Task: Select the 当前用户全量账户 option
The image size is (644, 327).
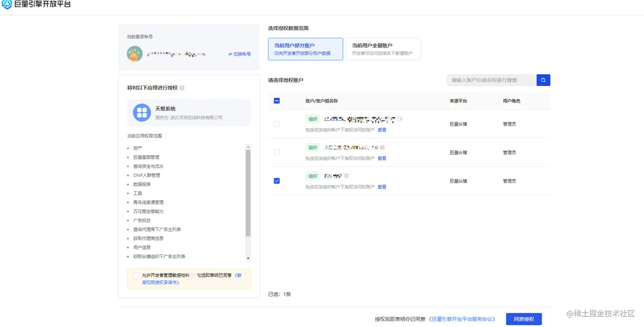Action: (383, 49)
